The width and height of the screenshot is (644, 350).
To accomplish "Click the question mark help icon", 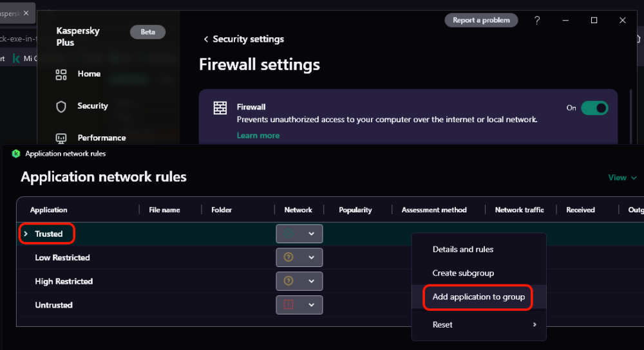I will tap(537, 20).
